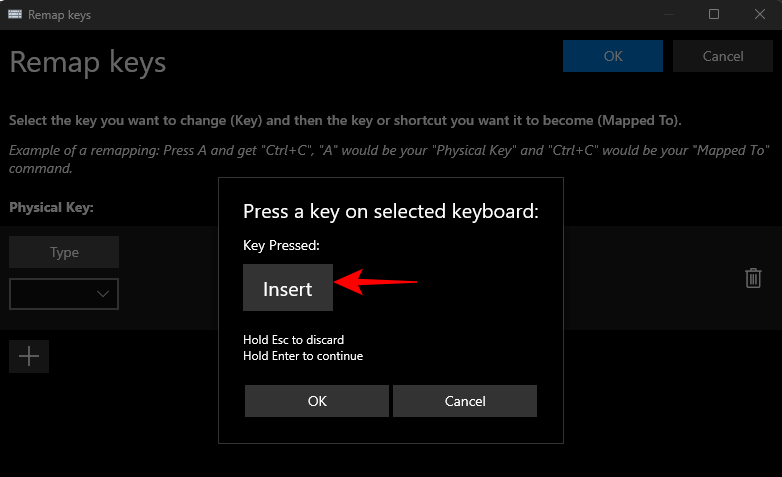This screenshot has width=782, height=477.
Task: Click the 'Hold Esc to discard' hint
Action: coord(294,340)
